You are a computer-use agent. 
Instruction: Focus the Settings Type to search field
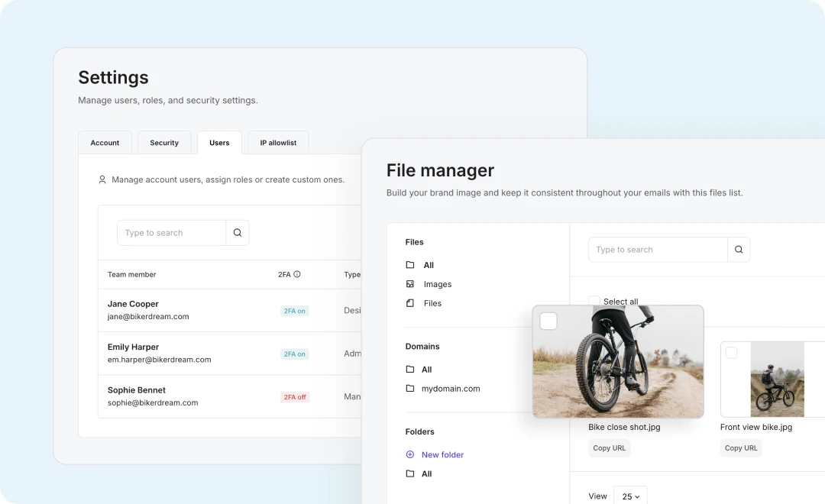pos(172,233)
